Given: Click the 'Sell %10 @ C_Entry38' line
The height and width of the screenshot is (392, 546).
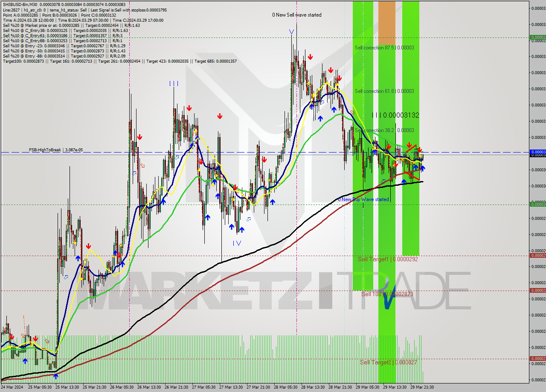Looking at the screenshot, I should (x=65, y=30).
